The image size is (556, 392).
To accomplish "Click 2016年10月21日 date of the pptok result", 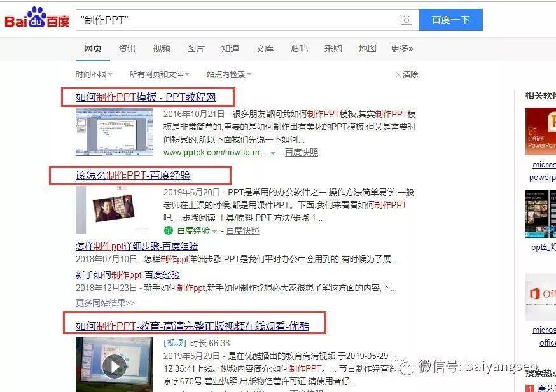I will coord(194,115).
